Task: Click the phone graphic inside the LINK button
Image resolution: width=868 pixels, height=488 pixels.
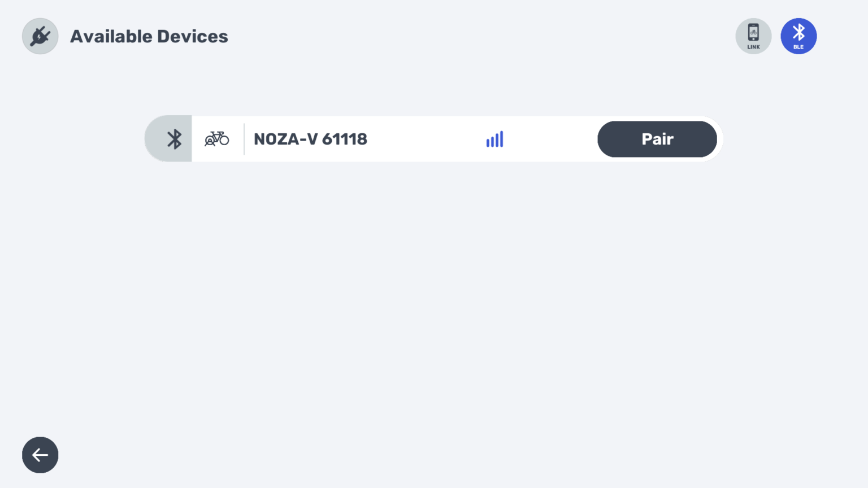Action: pos(753,32)
